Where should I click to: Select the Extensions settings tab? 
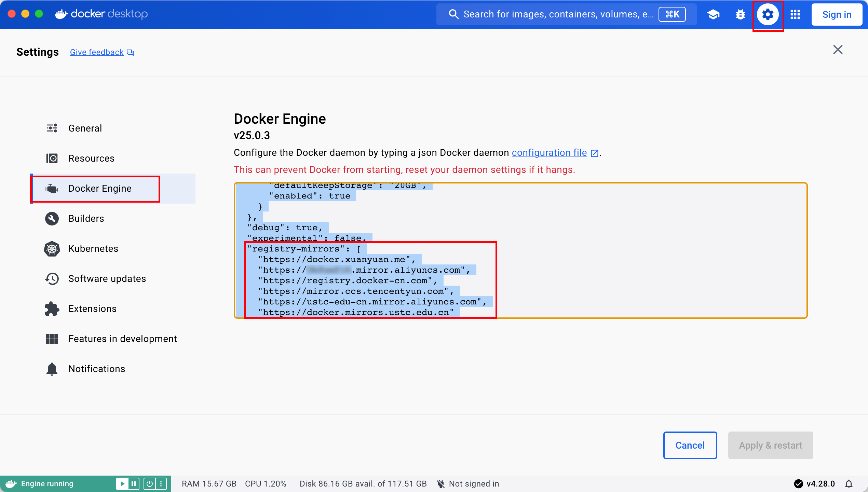pos(113,309)
